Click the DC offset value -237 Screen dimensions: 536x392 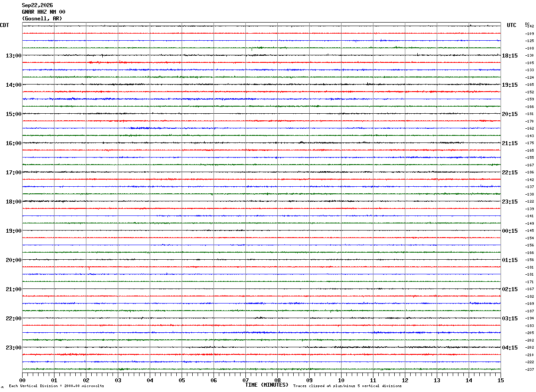click(529, 369)
